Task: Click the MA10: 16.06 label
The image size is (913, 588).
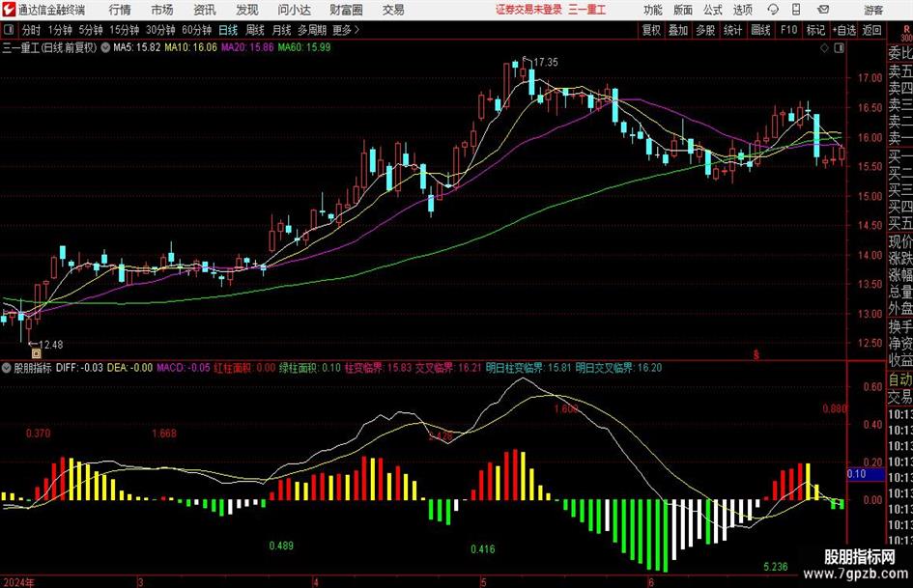Action: click(x=190, y=47)
